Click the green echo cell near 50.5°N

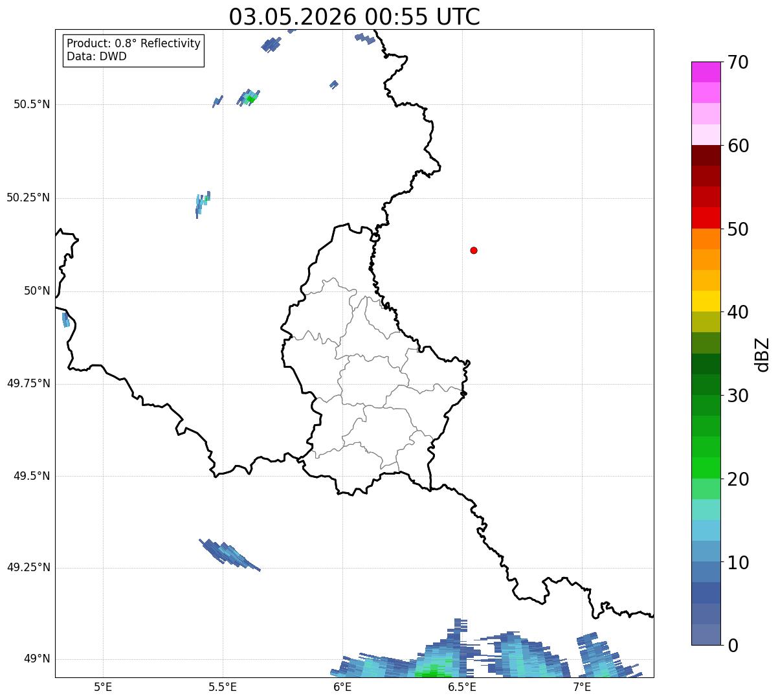pyautogui.click(x=249, y=98)
